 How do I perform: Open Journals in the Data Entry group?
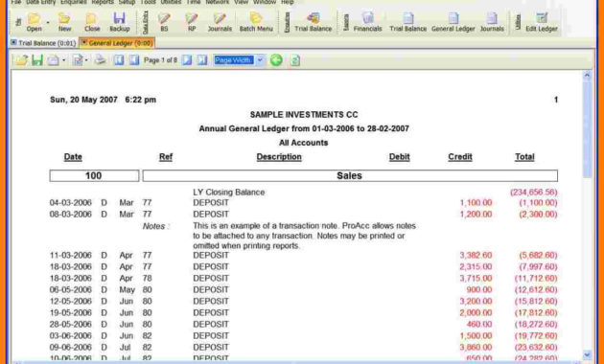(x=220, y=22)
